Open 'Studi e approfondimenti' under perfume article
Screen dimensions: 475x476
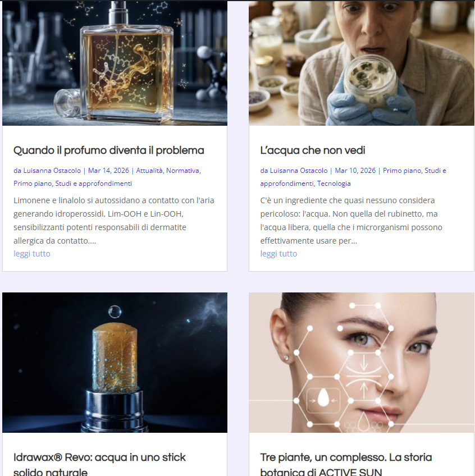point(94,184)
